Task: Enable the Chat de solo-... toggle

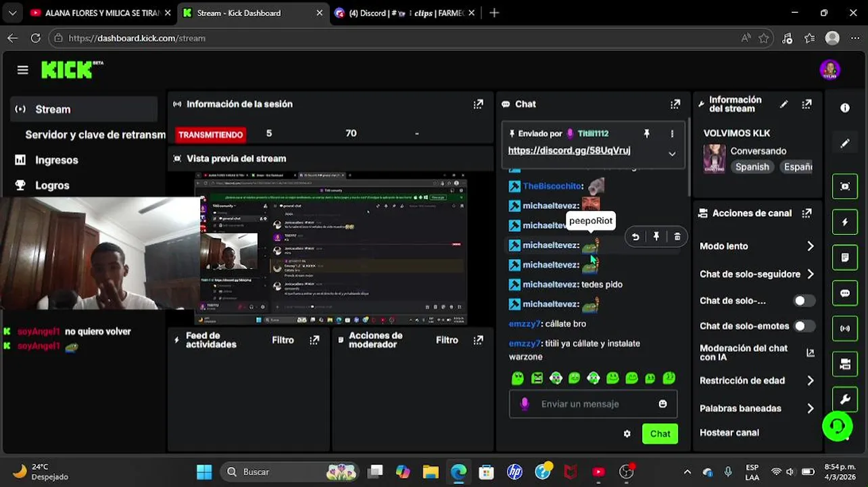Action: pos(804,300)
